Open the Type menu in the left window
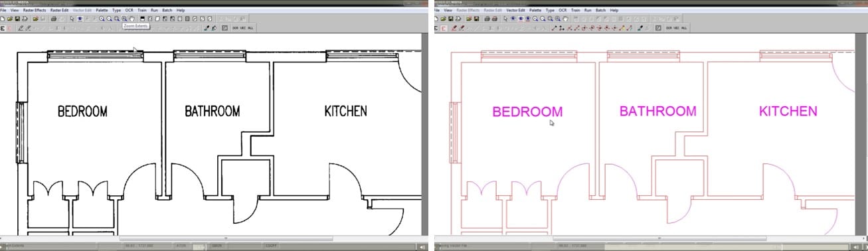The height and width of the screenshot is (251, 868). tap(116, 11)
